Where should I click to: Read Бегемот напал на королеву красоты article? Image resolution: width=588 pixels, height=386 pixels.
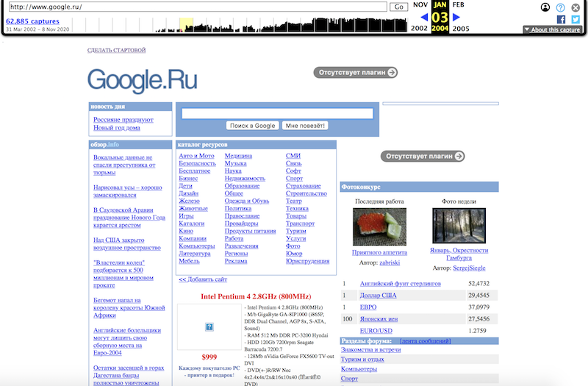pyautogui.click(x=129, y=307)
